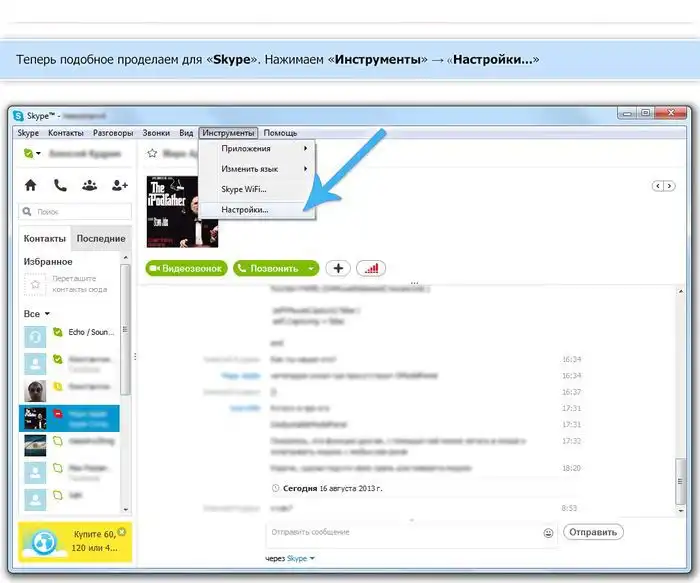Close the yellow Купите 60 ad banner
The width and height of the screenshot is (700, 583).
pyautogui.click(x=122, y=531)
